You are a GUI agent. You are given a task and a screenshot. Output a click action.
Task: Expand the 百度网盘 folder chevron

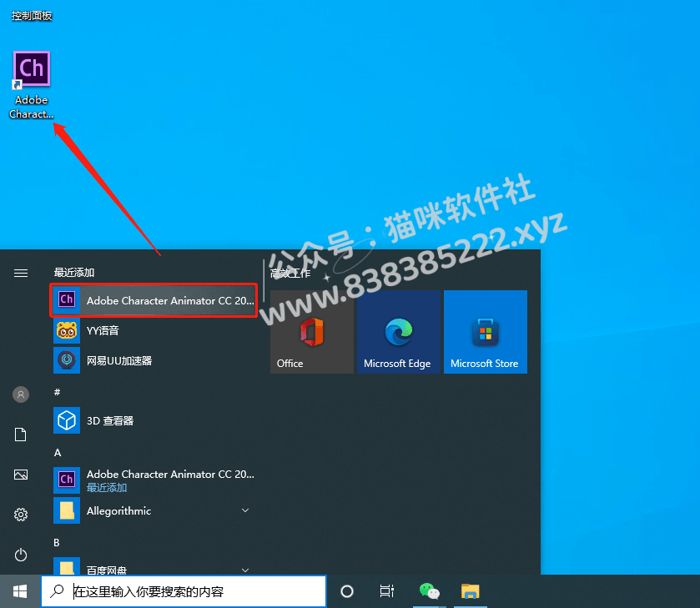(x=245, y=570)
